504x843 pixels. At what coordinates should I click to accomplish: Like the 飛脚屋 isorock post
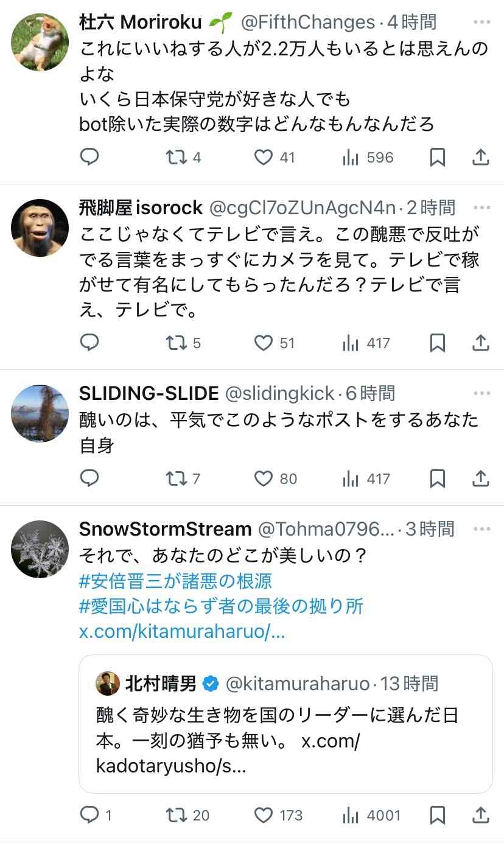[264, 343]
